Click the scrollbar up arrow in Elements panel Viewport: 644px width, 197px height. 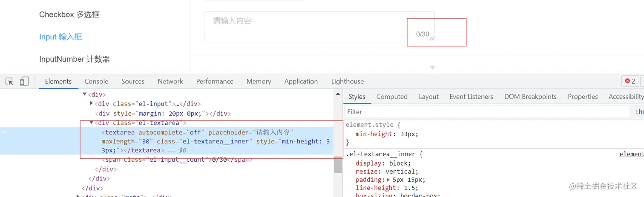(338, 94)
